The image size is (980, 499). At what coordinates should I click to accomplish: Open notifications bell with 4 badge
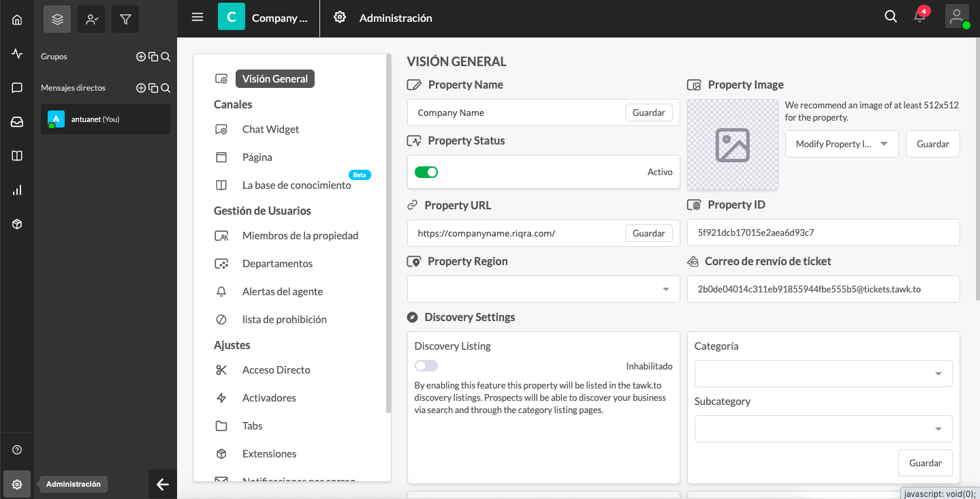click(x=920, y=17)
